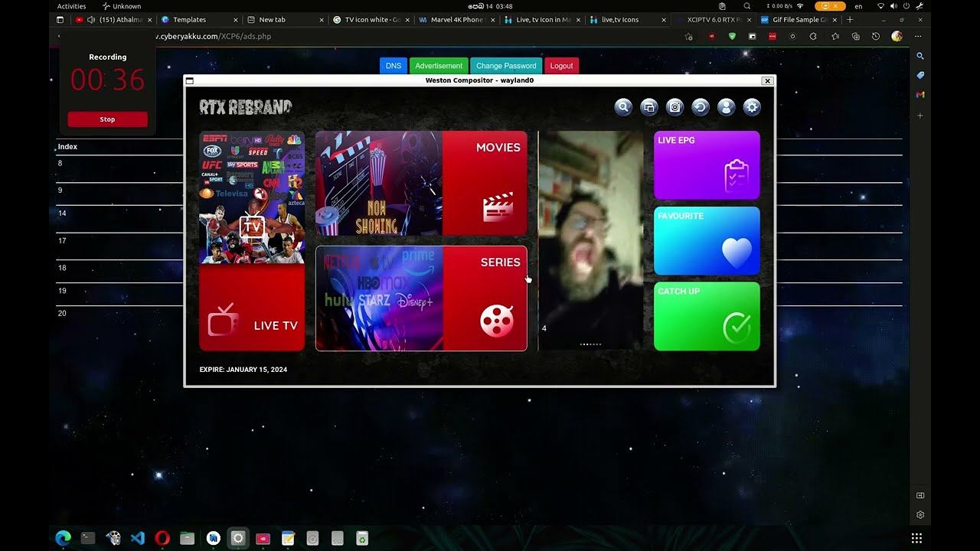Viewport: 980px width, 551px height.
Task: Launch Opera from the dock
Action: point(162,538)
